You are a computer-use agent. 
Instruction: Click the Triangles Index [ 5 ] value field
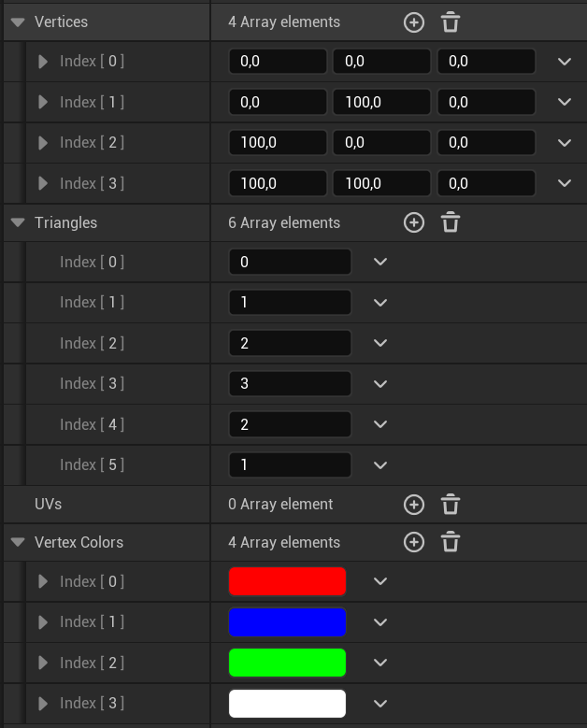coord(289,464)
